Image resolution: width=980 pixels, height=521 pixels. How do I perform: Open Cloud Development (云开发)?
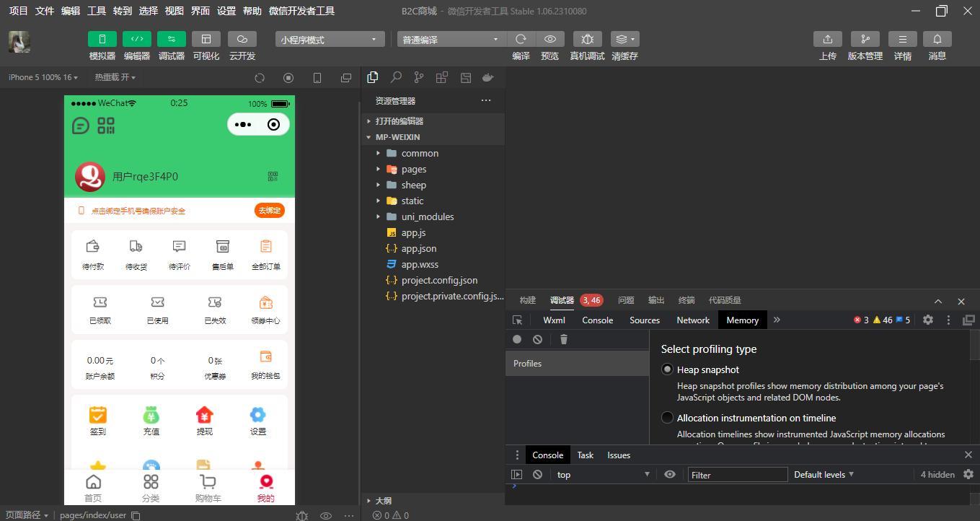[242, 39]
